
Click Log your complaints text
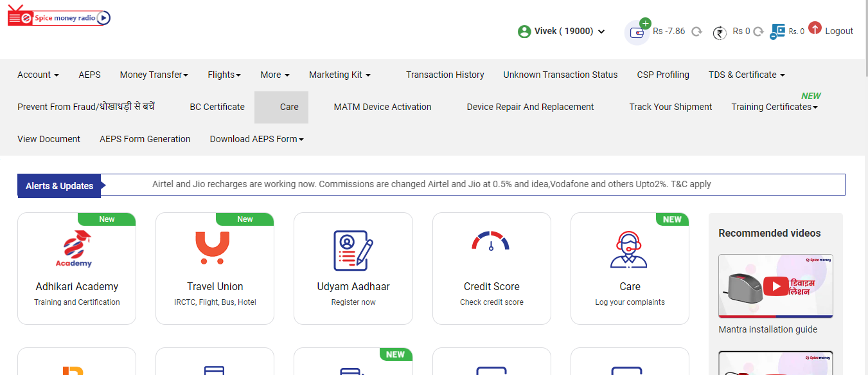(x=630, y=302)
